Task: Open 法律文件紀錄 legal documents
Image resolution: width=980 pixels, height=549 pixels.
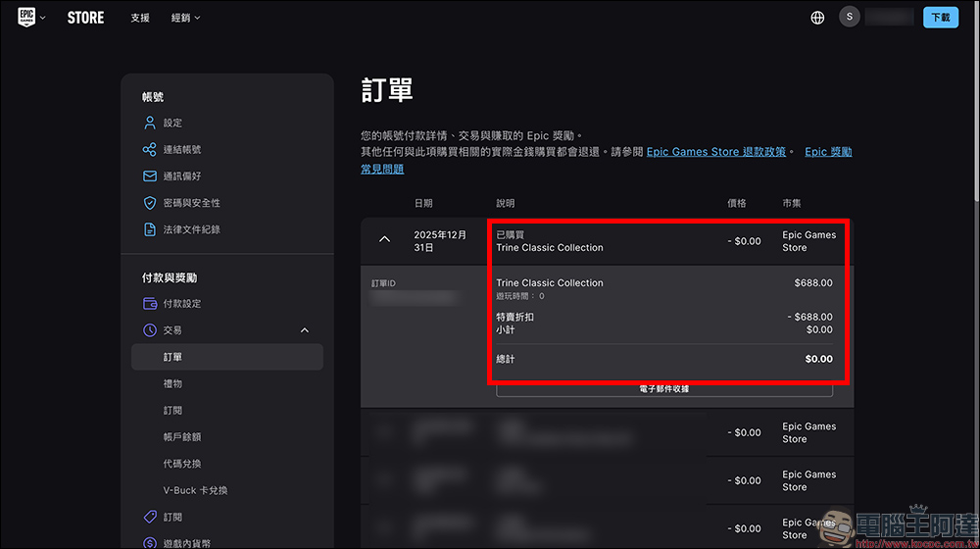Action: [191, 229]
